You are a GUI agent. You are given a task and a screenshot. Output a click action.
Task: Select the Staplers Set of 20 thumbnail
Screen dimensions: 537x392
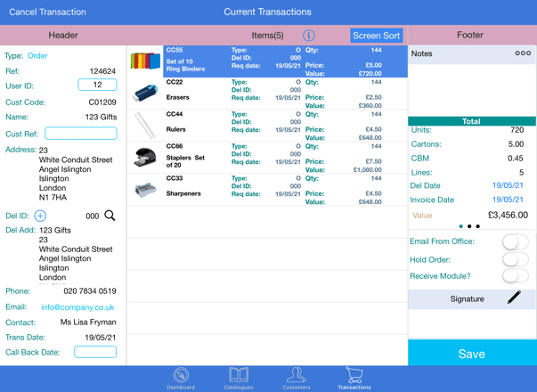(x=145, y=158)
